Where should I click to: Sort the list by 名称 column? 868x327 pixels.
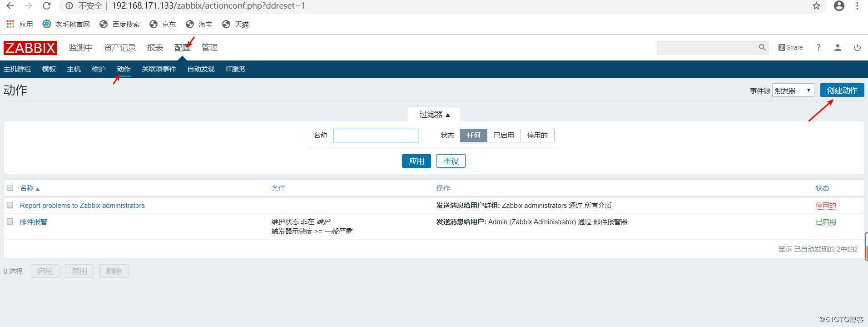(30, 188)
